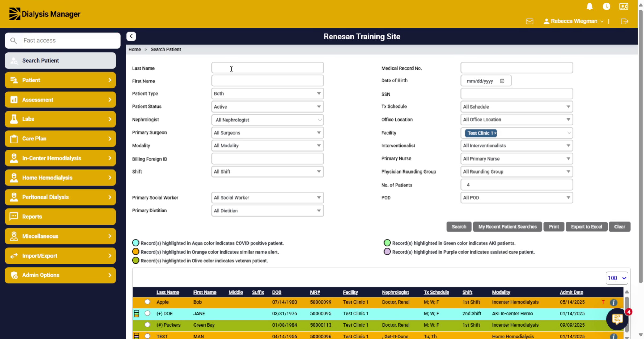Screen dimensions: 644x339
Task: Open the Reports menu item
Action: pyautogui.click(x=60, y=217)
